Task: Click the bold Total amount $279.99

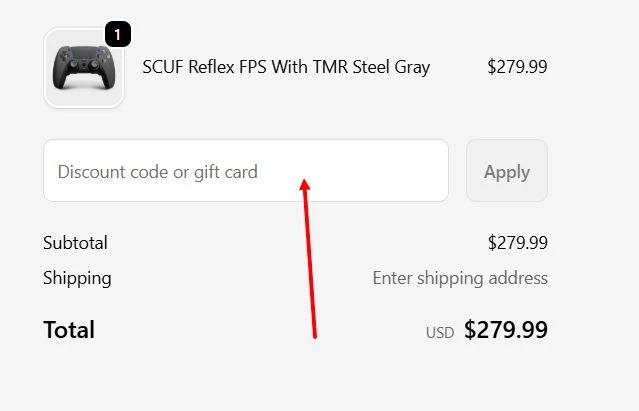Action: tap(506, 330)
